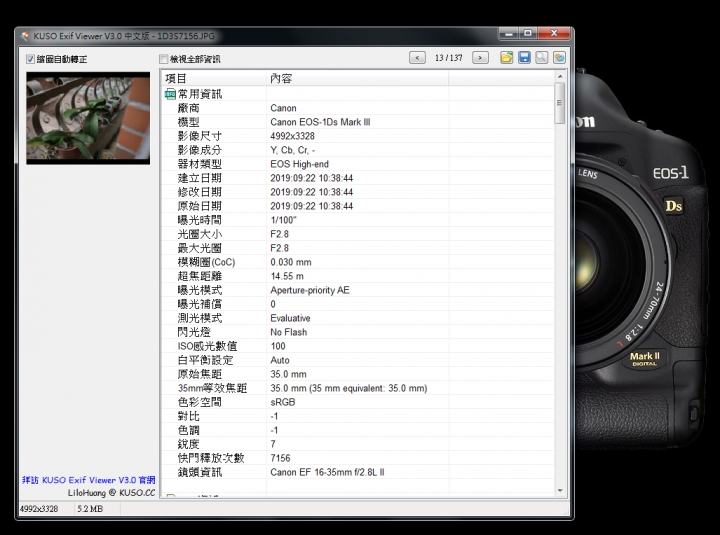The height and width of the screenshot is (535, 720).
Task: Click the 4992x3328 image size value
Action: tap(292, 136)
